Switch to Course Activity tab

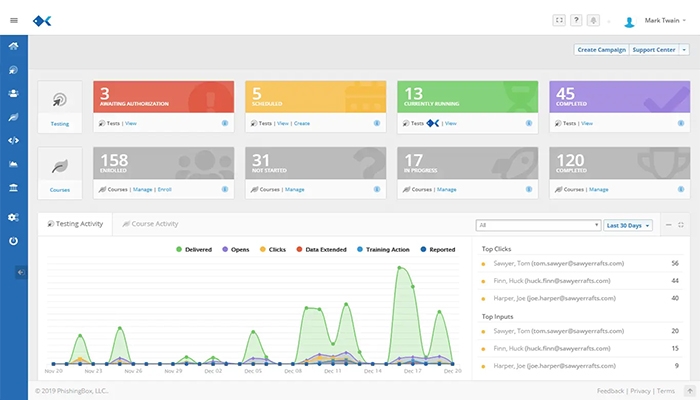point(150,224)
